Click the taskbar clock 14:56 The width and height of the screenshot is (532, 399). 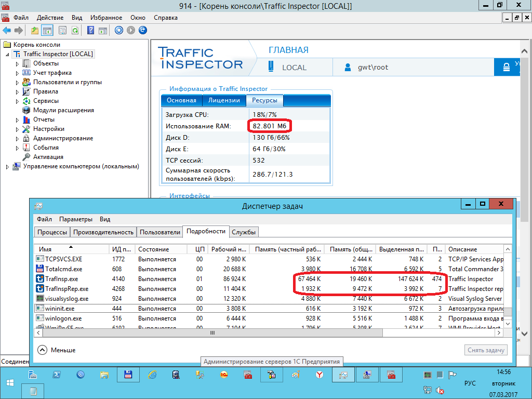tap(503, 372)
